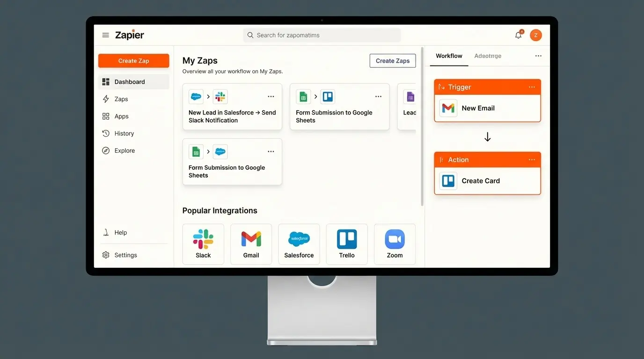The width and height of the screenshot is (644, 359).
Task: Click the Zapier search field
Action: [x=322, y=35]
